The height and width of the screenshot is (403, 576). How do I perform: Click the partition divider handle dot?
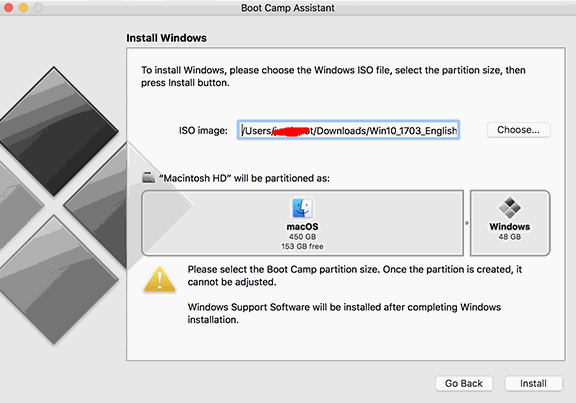click(x=467, y=223)
